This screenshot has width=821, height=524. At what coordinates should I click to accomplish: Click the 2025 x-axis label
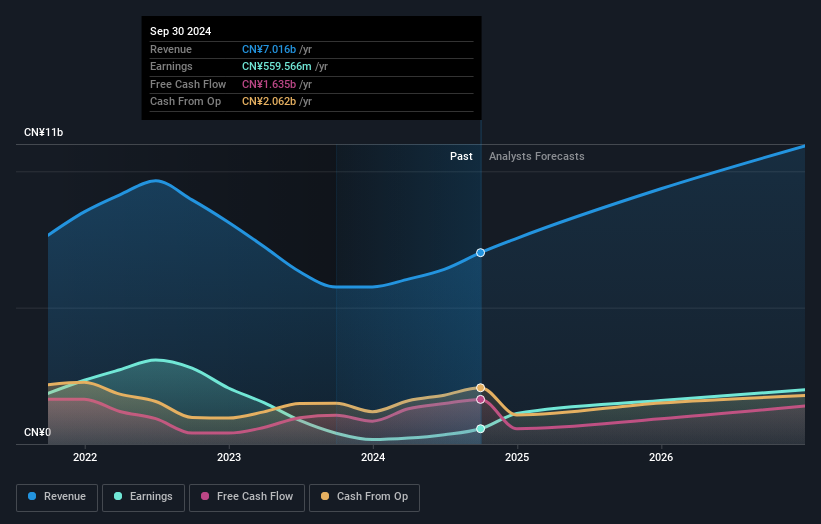(x=517, y=457)
